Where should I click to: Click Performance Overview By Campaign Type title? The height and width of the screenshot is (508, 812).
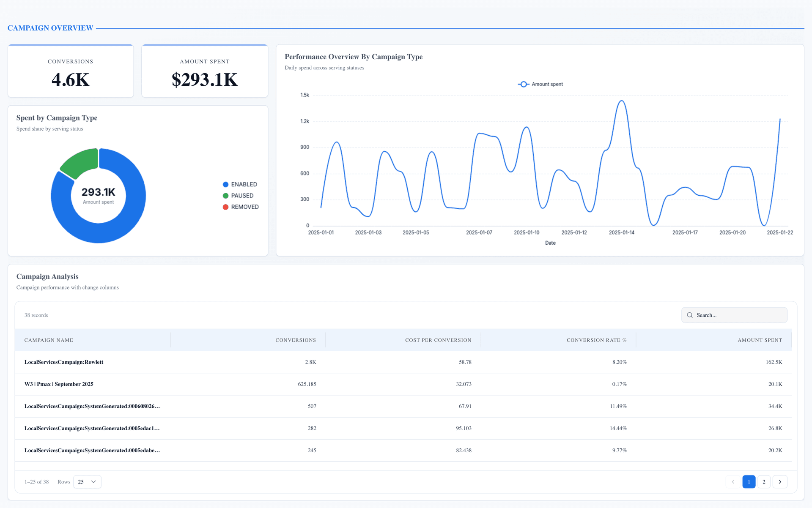click(354, 57)
